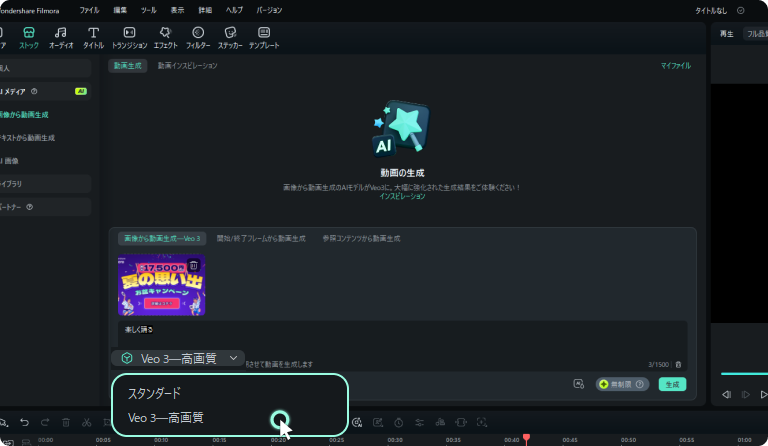Click the green 生成 generate button

tap(672, 384)
